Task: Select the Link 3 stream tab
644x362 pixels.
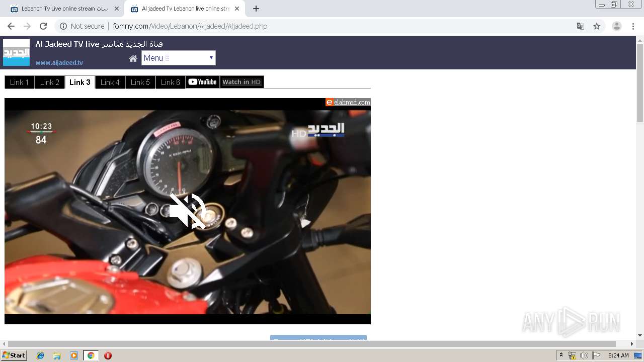Action: coord(80,82)
